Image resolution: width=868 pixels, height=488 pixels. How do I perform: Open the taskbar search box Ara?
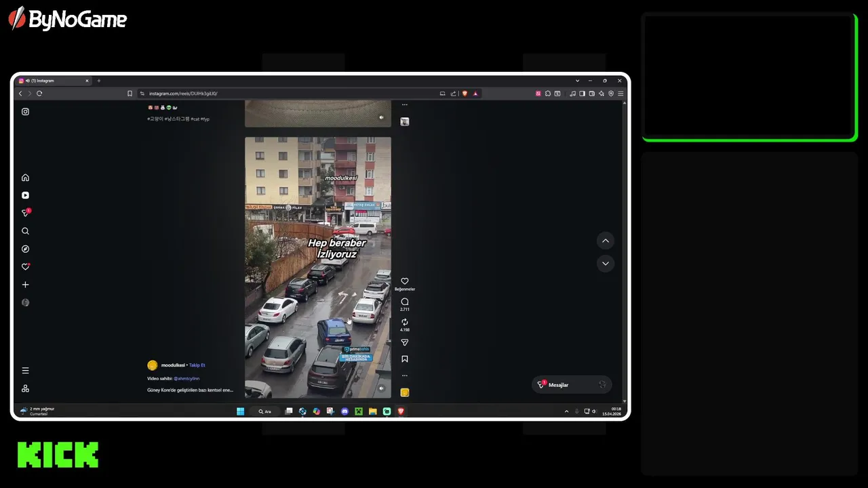pyautogui.click(x=264, y=411)
